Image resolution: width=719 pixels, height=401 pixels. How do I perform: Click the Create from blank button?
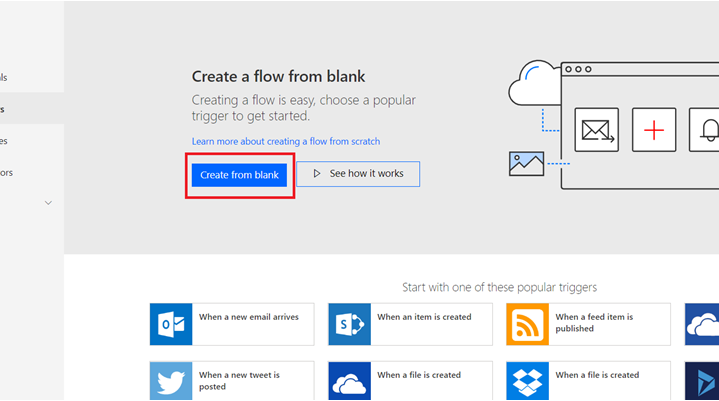239,175
